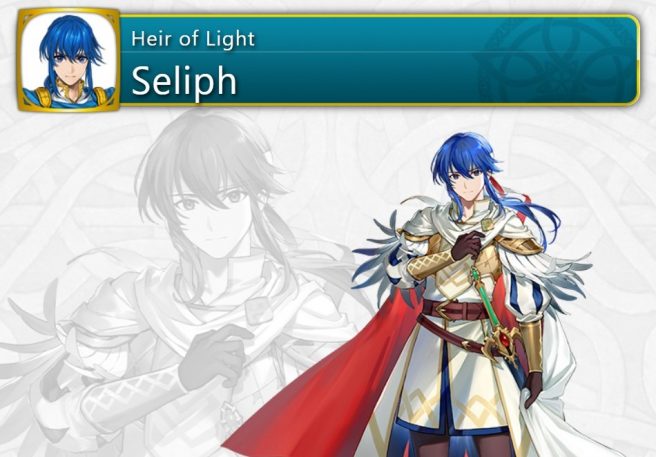Click Seliph's gold-framed portrait icon
This screenshot has height=457, width=656.
pos(69,60)
